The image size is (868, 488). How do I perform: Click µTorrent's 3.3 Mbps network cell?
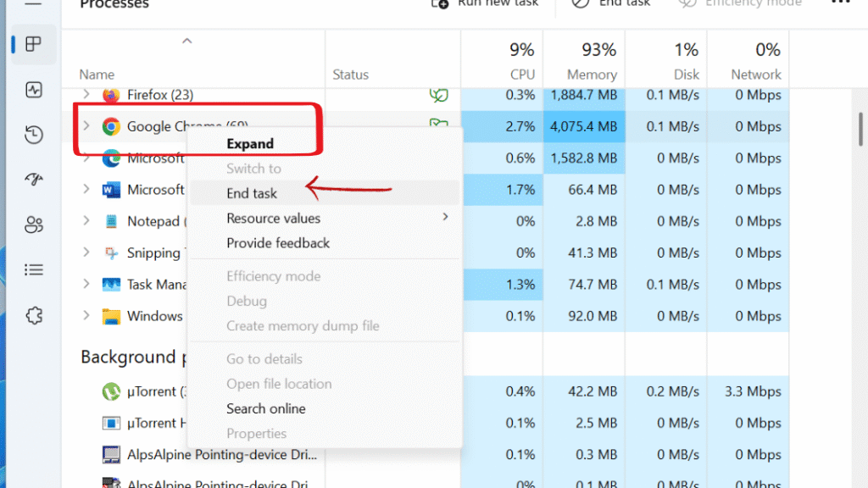tap(748, 391)
